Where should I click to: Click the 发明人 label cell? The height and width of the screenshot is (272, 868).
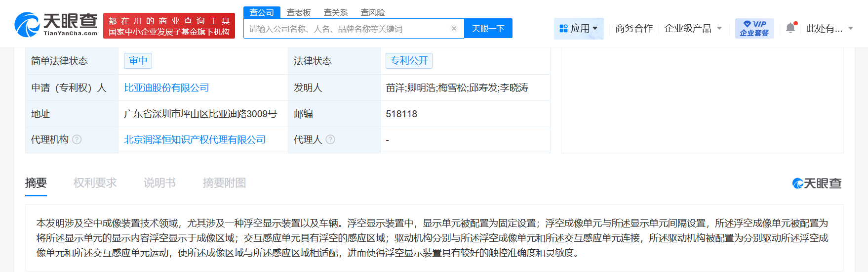point(334,88)
